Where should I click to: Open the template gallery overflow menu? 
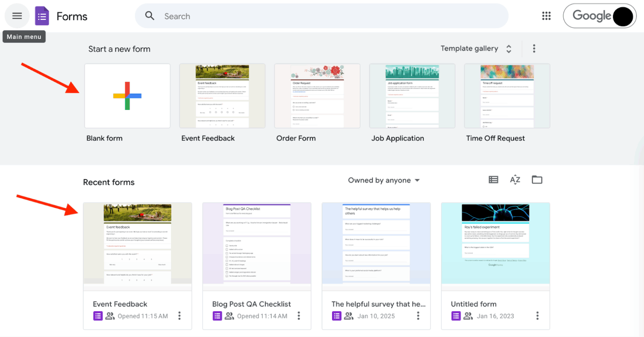(534, 48)
